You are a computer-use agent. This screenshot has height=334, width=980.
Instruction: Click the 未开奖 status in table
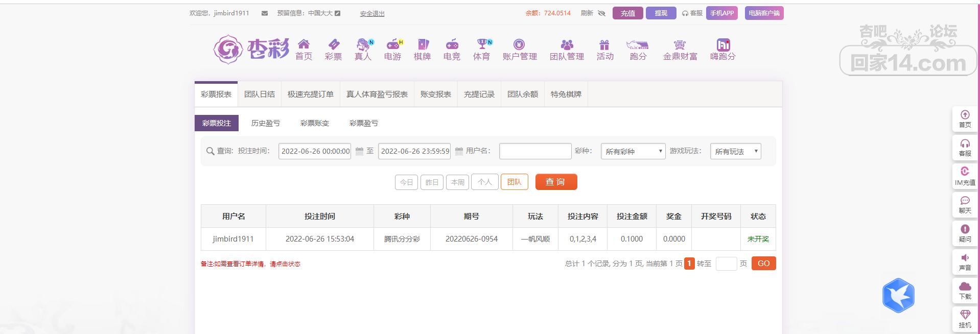point(758,239)
